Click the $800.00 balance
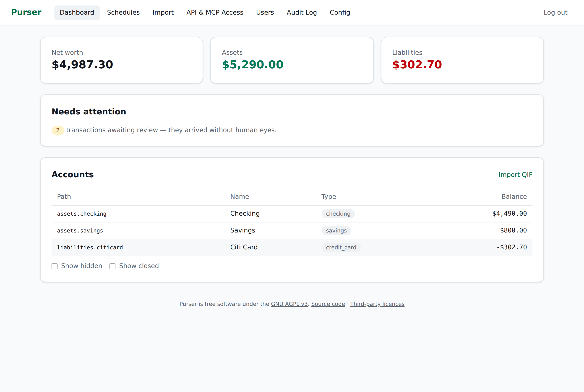Image resolution: width=584 pixels, height=392 pixels. pyautogui.click(x=513, y=230)
